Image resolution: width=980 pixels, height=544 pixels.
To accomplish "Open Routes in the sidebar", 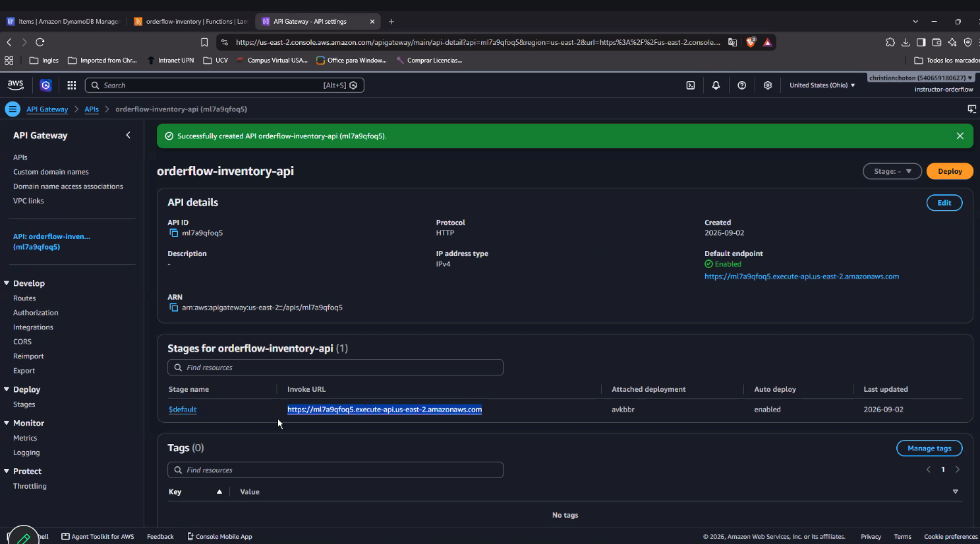I will pos(24,298).
